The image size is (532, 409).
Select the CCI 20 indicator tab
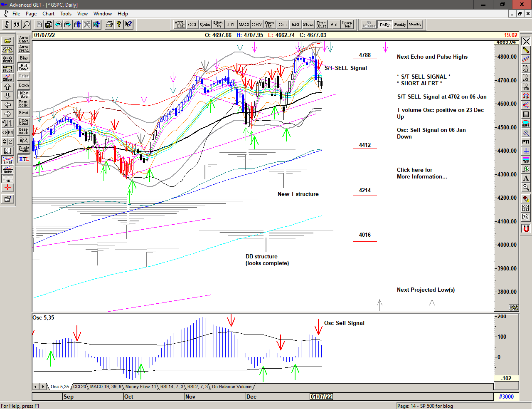(80, 387)
